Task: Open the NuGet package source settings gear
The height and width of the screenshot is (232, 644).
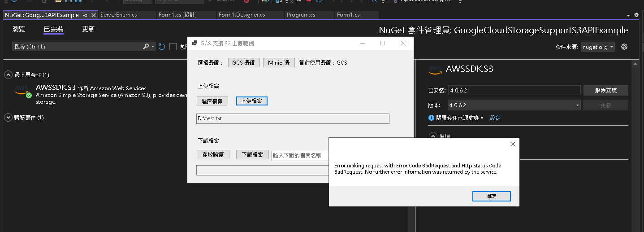Action: [x=624, y=47]
